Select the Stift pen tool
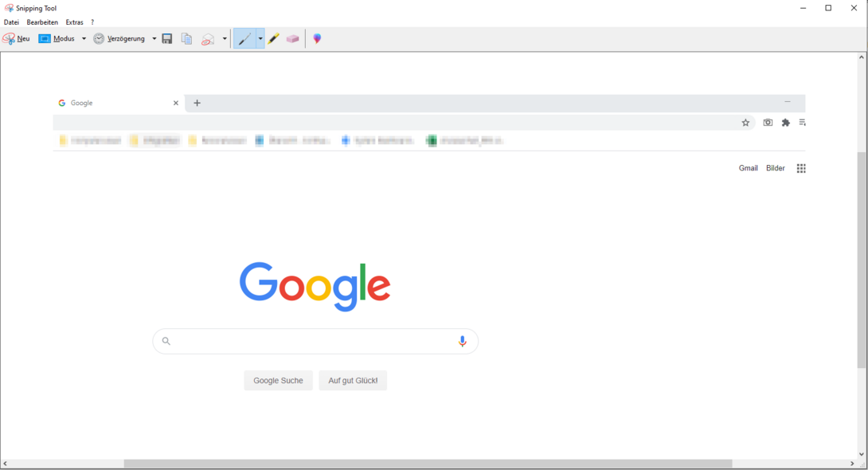The height and width of the screenshot is (470, 868). [x=247, y=38]
